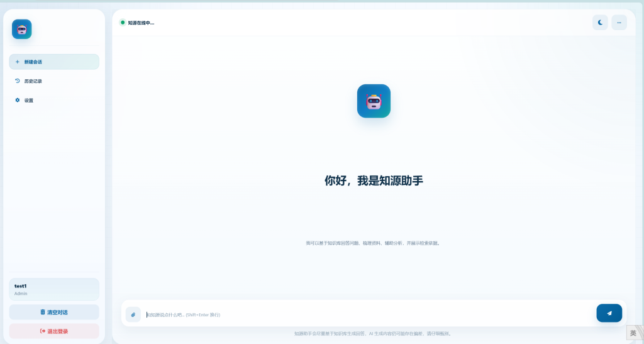This screenshot has width=644, height=344.
Task: Click the AI disclaimer text at the bottom
Action: pos(374,334)
